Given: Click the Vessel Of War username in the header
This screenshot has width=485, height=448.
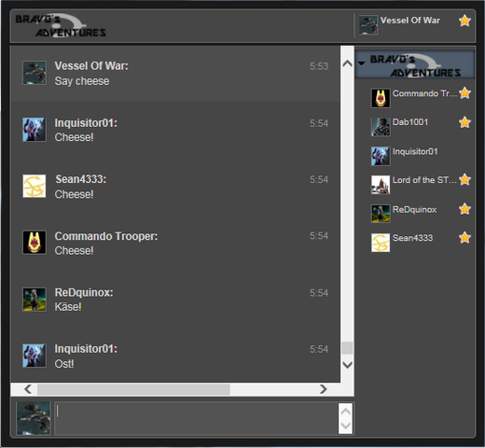Looking at the screenshot, I should pos(410,21).
